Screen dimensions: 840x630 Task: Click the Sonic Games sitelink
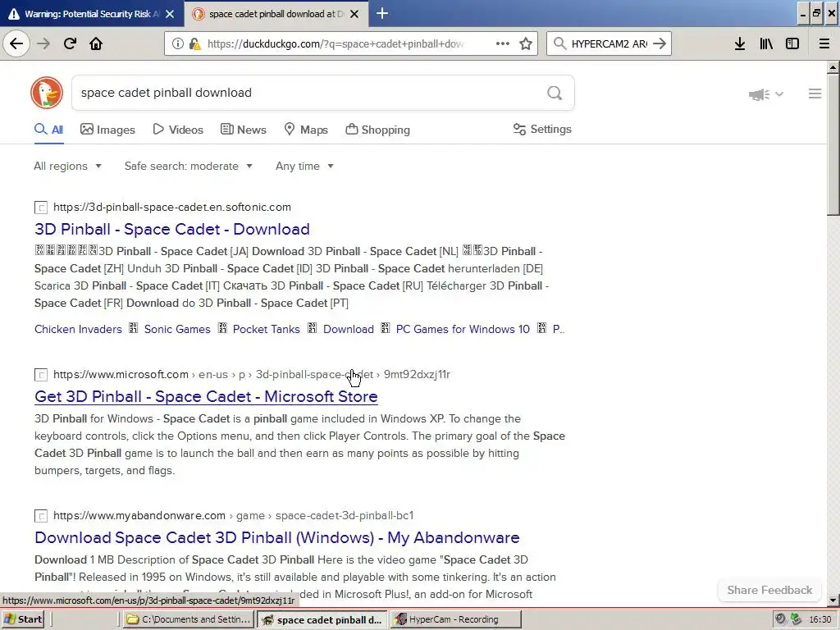point(177,329)
